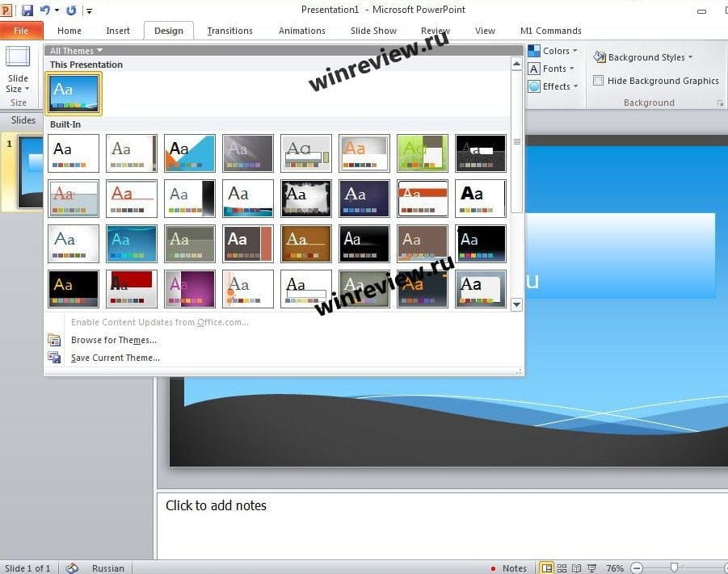Viewport: 728px width, 574px height.
Task: Open the Transitions ribbon tab
Action: pyautogui.click(x=229, y=31)
